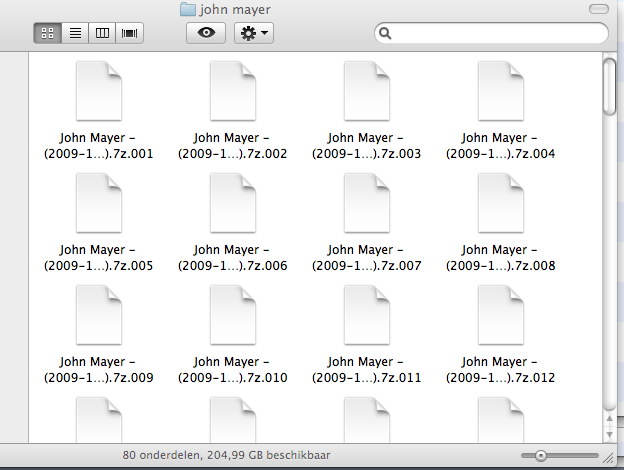Screen dimensions: 624x470
Task: Click the window resize grip corner
Action: [x=609, y=458]
